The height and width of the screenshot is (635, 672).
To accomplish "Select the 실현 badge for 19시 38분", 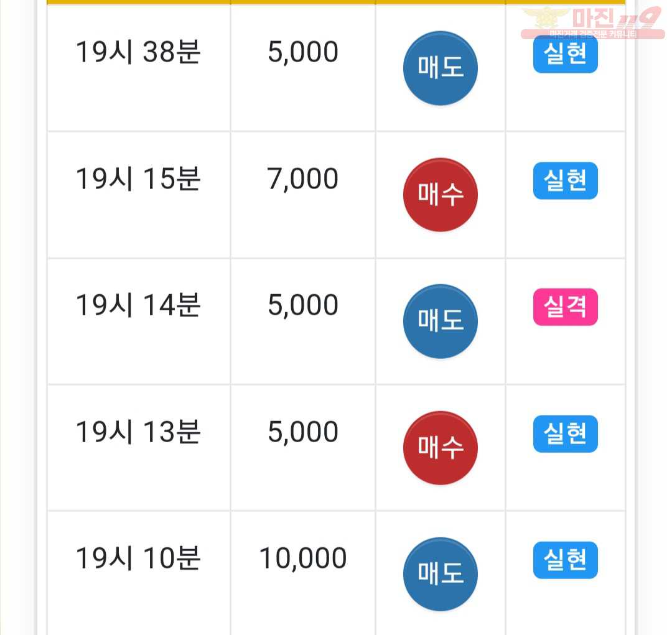I will [x=565, y=54].
